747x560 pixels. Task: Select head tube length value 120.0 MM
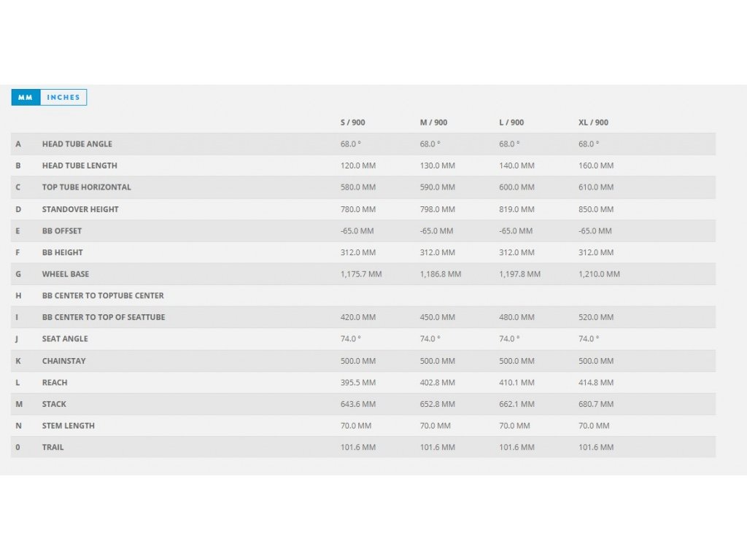point(357,166)
